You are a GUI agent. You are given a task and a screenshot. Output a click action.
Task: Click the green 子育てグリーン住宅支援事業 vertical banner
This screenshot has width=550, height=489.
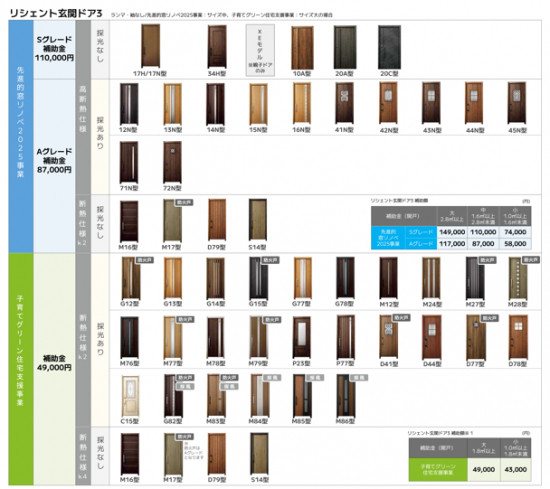(x=21, y=369)
